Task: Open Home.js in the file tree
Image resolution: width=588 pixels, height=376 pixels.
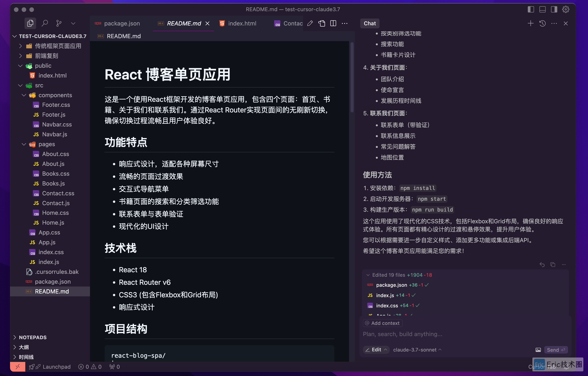Action: coord(50,223)
